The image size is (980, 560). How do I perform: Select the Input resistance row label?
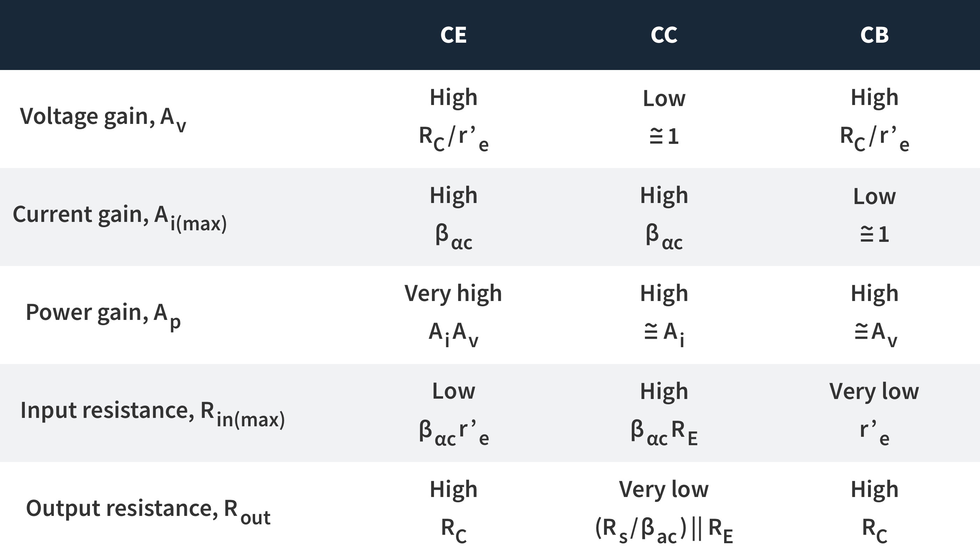click(153, 413)
